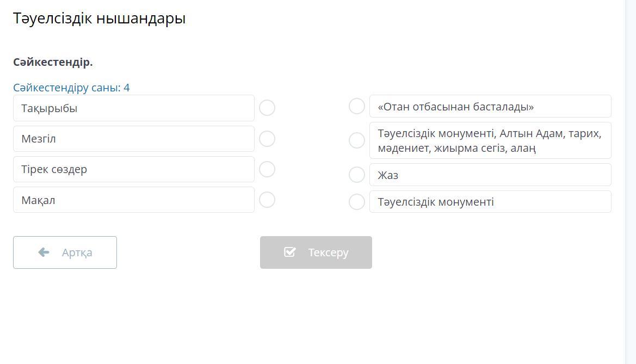This screenshot has height=364, width=636.
Task: Click the checkmark icon in Тексеру
Action: click(290, 252)
